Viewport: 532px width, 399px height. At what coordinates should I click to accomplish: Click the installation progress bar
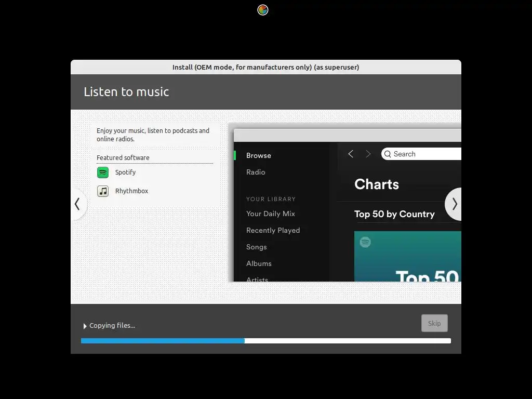(x=266, y=341)
